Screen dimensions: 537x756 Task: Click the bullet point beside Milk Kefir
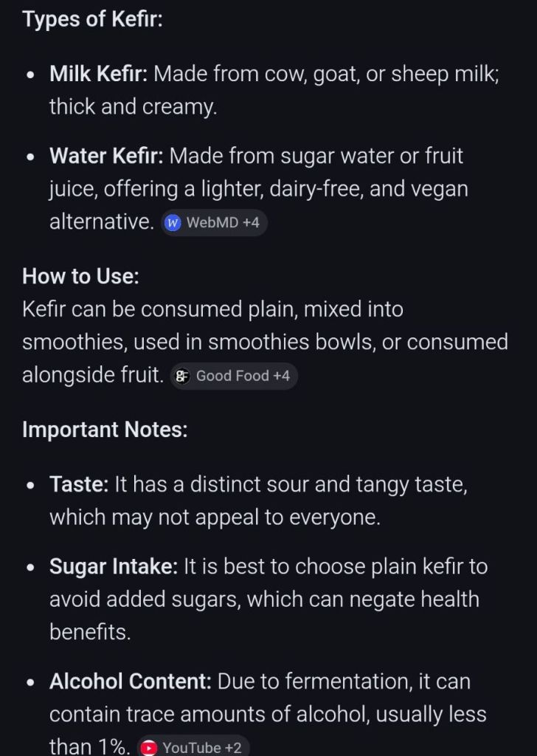(30, 75)
